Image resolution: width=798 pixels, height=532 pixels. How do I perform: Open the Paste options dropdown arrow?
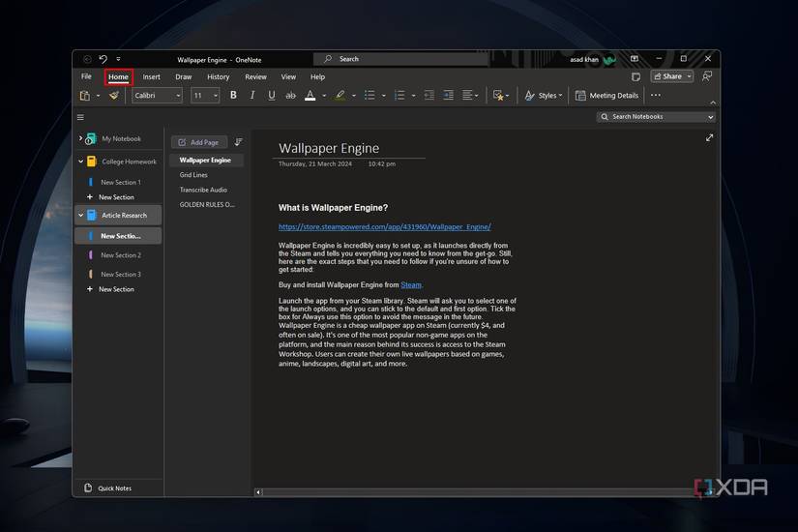click(x=99, y=96)
